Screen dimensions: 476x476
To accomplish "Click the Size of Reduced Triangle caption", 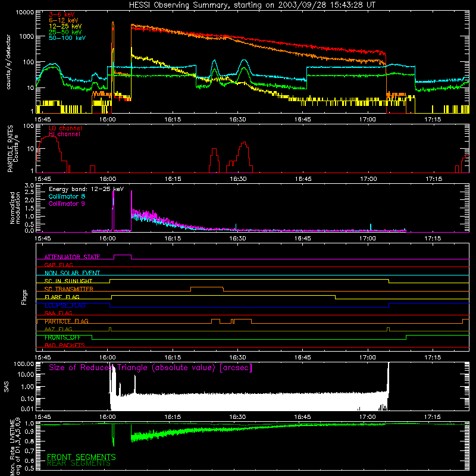I will (x=151, y=368).
